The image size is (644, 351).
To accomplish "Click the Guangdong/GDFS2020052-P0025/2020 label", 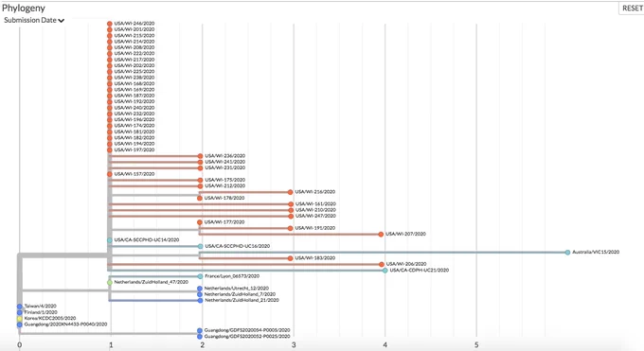I will [x=247, y=337].
